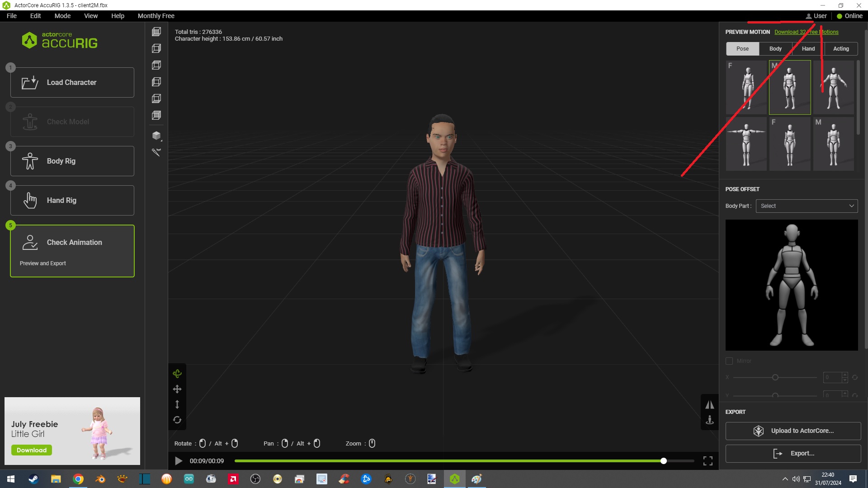
Task: Open the AMD software taskbar icon
Action: (x=233, y=479)
